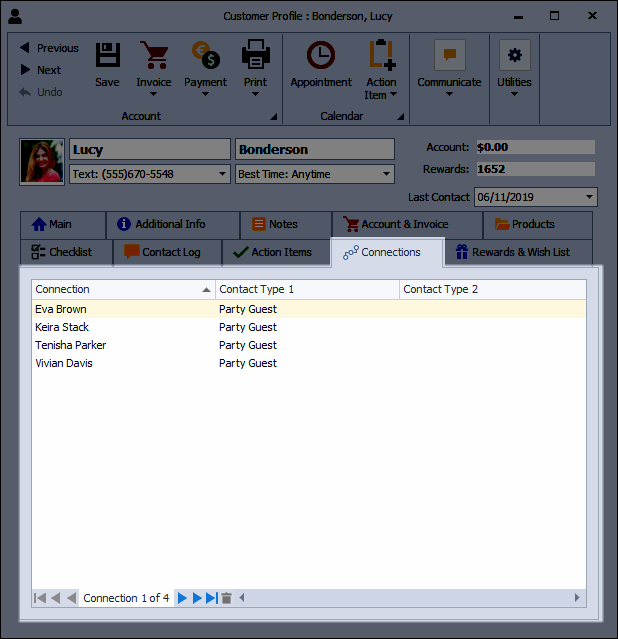Click the 'Connection 1 of 4' record counter

point(126,598)
